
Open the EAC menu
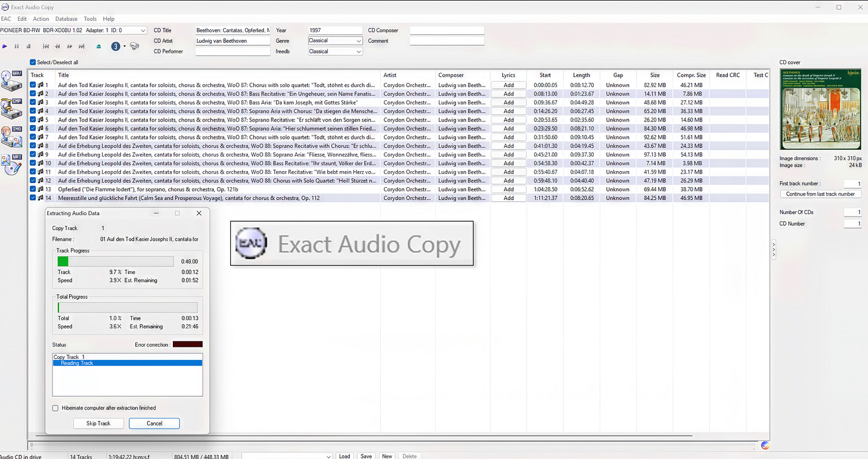click(6, 19)
